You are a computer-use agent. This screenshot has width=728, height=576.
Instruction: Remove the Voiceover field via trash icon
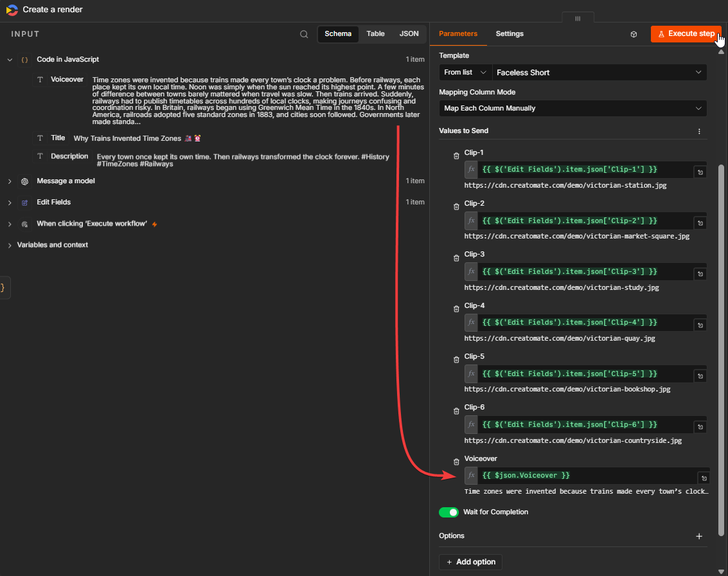(456, 462)
